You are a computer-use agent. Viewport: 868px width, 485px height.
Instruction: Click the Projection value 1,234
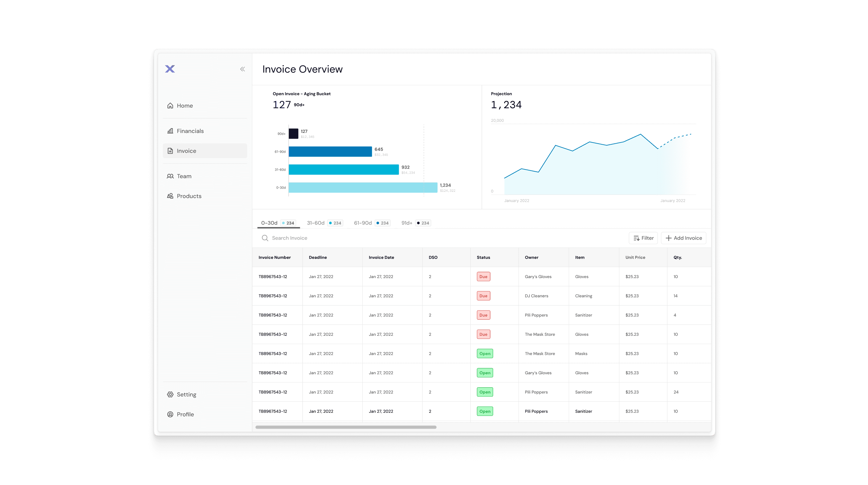coord(506,105)
